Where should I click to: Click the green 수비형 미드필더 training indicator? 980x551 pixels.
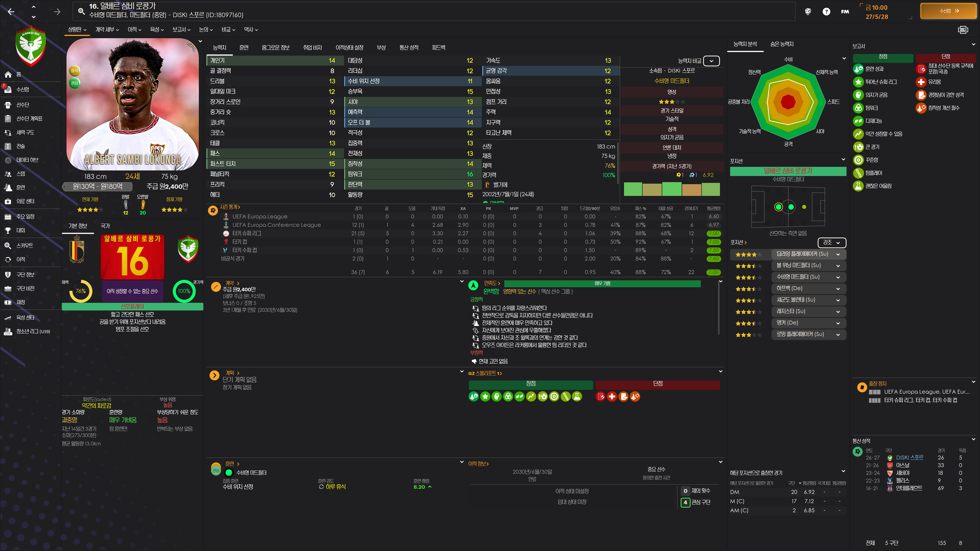point(229,473)
